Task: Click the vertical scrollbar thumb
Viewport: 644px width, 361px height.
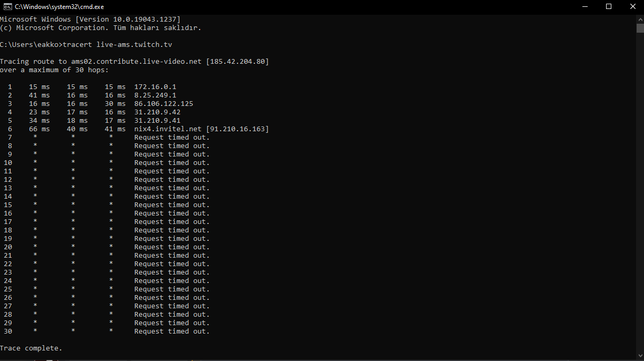Action: 640,28
